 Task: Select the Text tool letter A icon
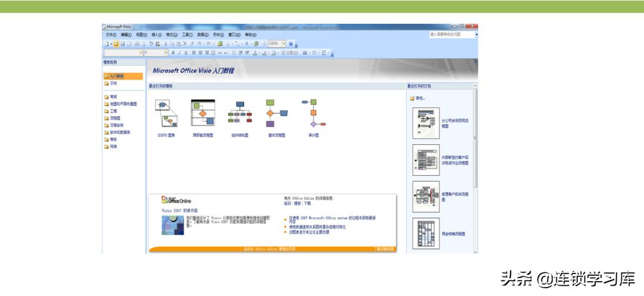[246, 44]
